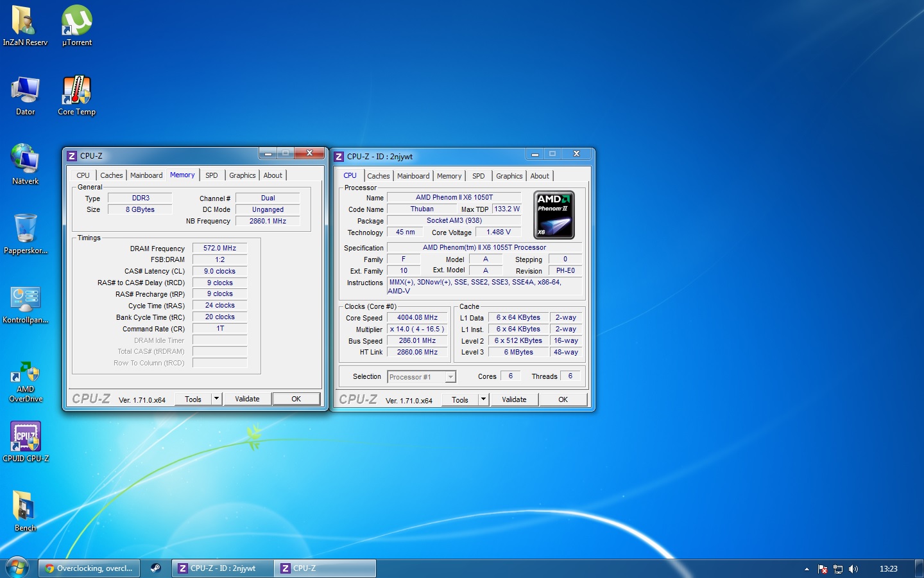The height and width of the screenshot is (578, 924).
Task: Open the Dator computer icon
Action: point(25,95)
